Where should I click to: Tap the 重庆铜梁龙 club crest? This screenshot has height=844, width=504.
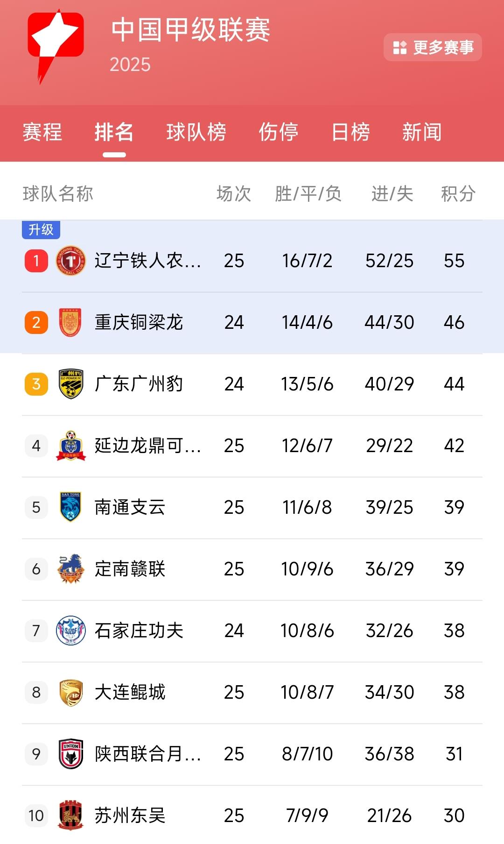(71, 322)
